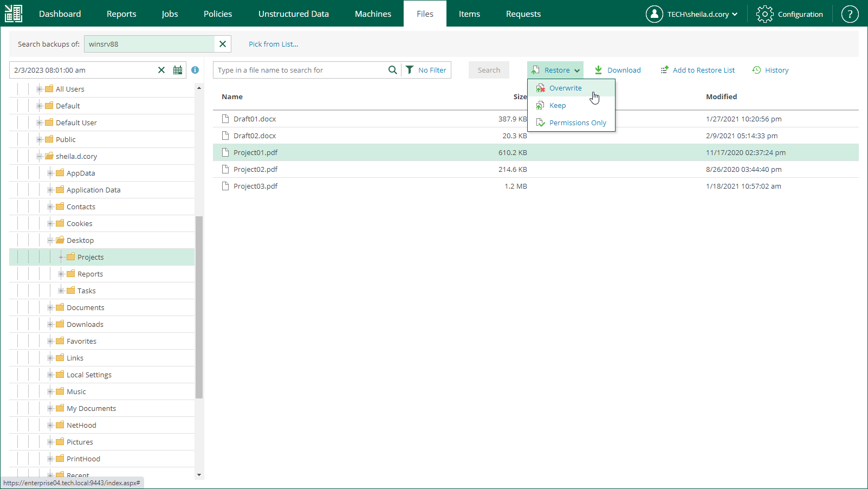Screen dimensions: 868x489
Task: Expand the Documents folder node
Action: [x=50, y=307]
